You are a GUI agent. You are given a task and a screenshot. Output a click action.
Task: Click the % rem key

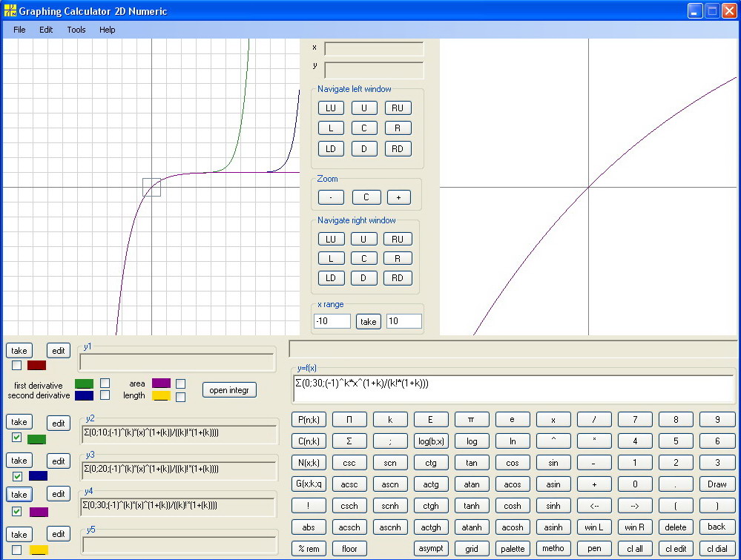pyautogui.click(x=309, y=549)
